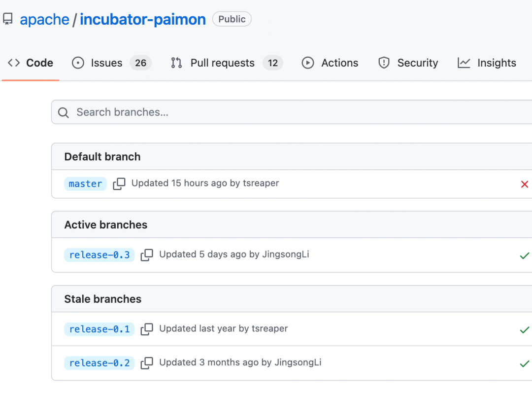The image size is (532, 397).
Task: Open the incubator-paimon repository link
Action: 143,19
